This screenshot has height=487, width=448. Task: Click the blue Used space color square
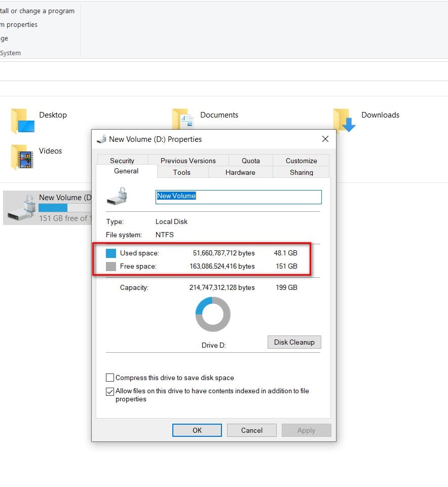111,253
